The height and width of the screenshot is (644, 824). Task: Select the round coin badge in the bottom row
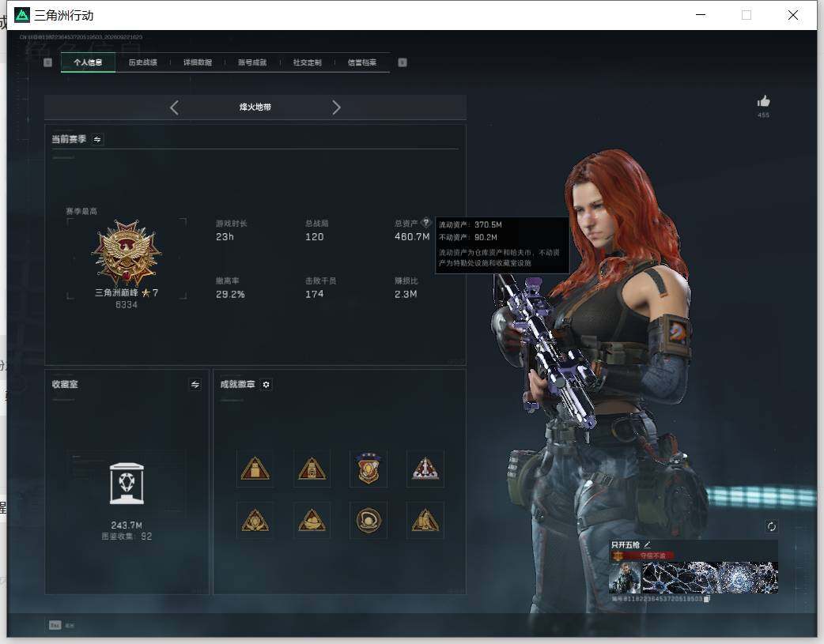369,521
